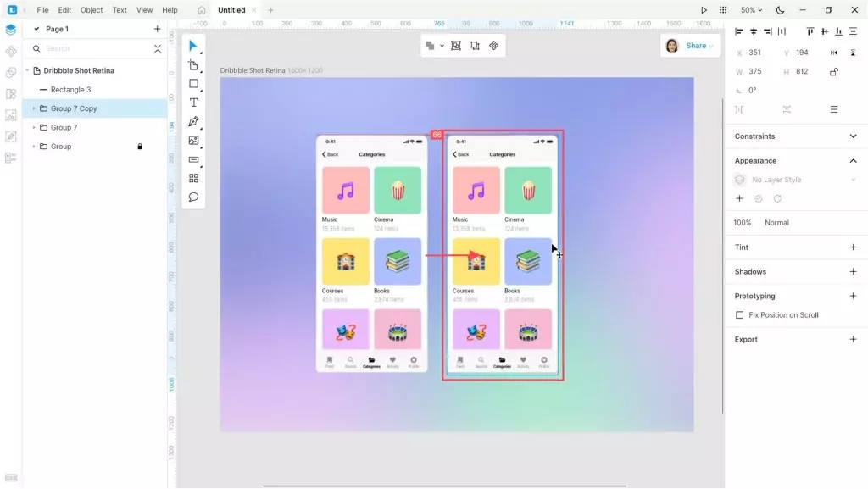Image resolution: width=868 pixels, height=489 pixels.
Task: Open the Normal blend mode dropdown
Action: pos(776,222)
